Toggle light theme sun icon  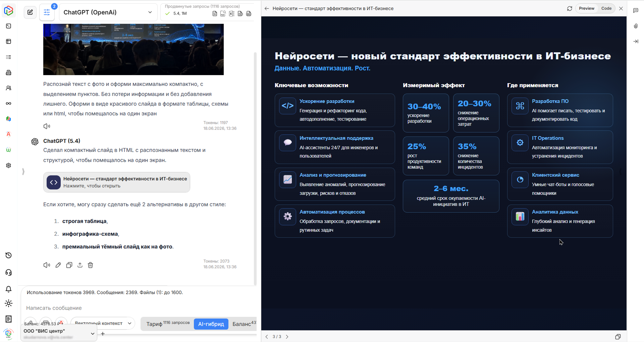9,303
